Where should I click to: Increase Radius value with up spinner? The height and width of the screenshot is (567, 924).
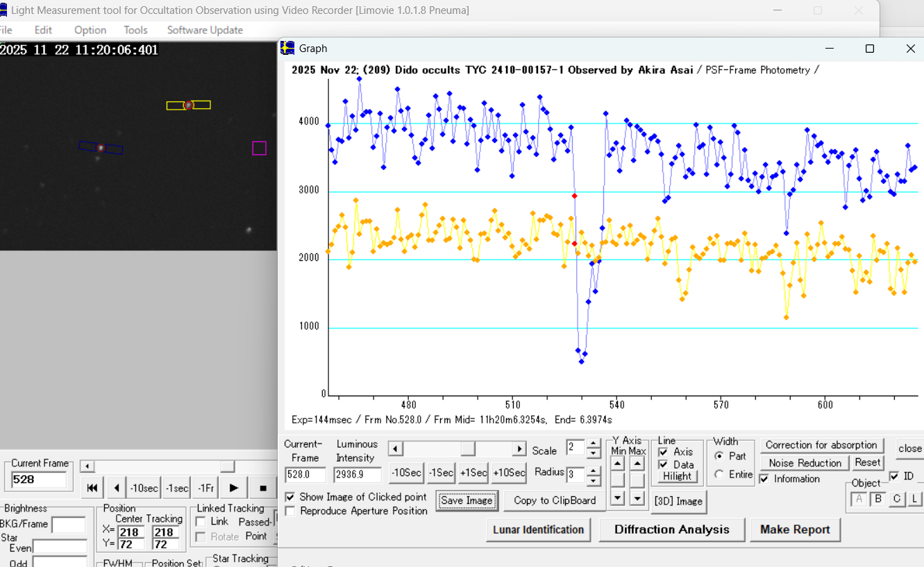click(x=594, y=470)
